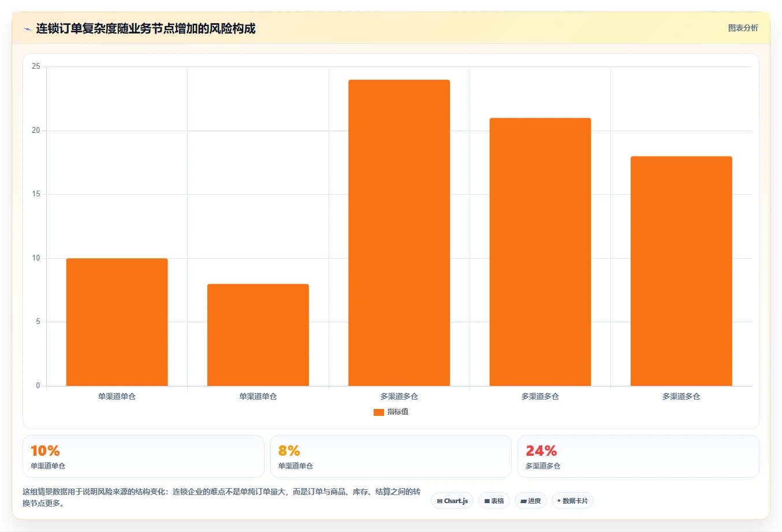
Task: Click the chart title 连锁订单复杂度随业务节点增加的风险构成
Action: pyautogui.click(x=146, y=28)
